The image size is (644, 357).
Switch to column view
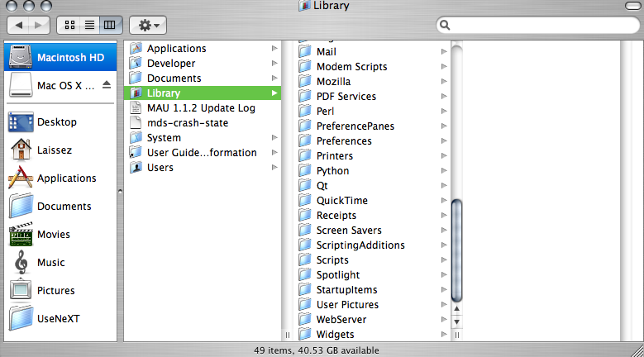click(110, 25)
